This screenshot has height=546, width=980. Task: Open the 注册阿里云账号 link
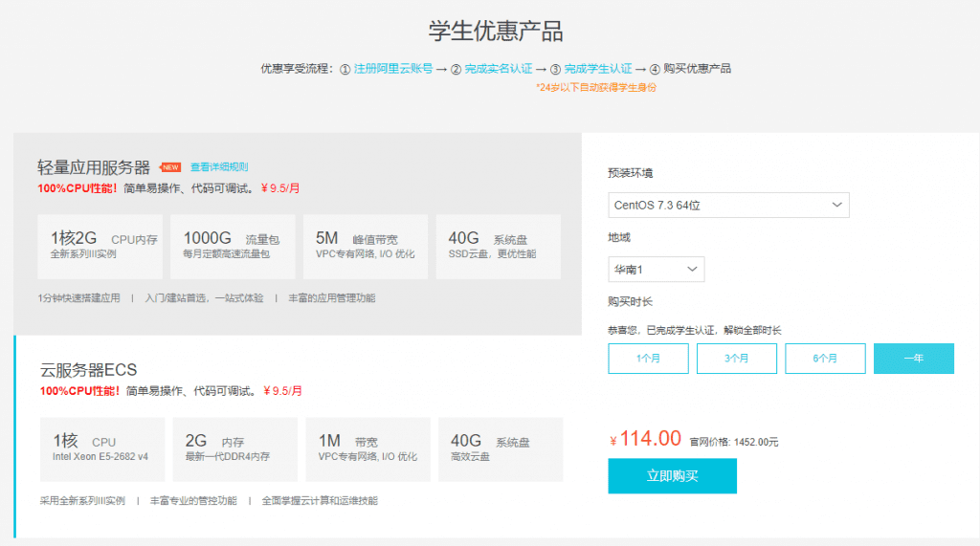pyautogui.click(x=392, y=69)
